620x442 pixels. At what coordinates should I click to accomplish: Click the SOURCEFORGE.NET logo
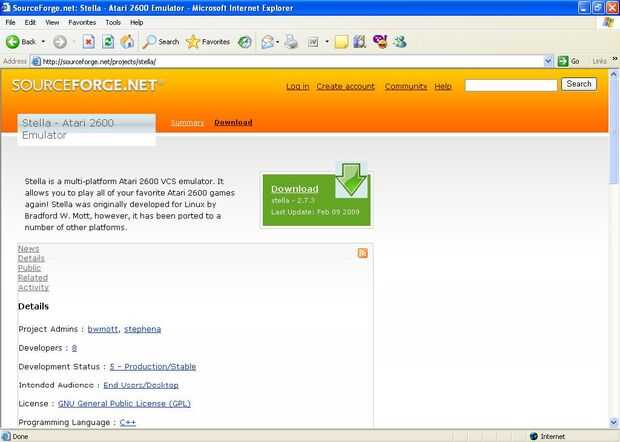click(x=85, y=85)
